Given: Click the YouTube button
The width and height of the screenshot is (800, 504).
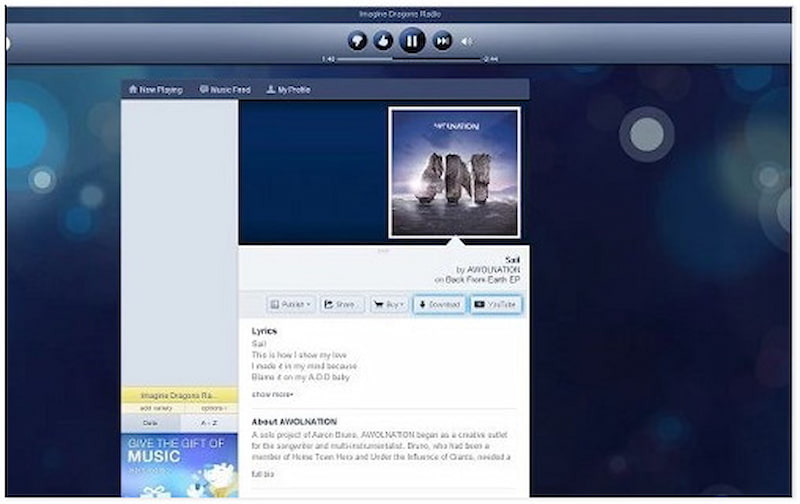Looking at the screenshot, I should [495, 305].
